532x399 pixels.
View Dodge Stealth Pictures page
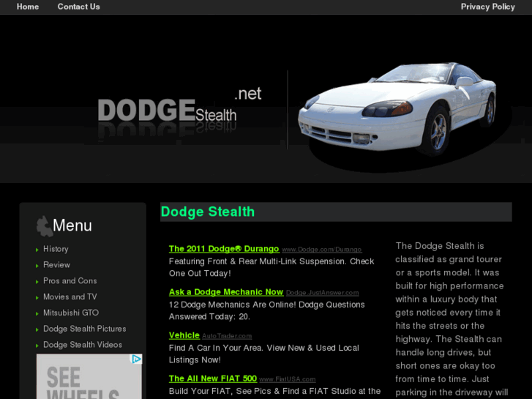[84, 329]
